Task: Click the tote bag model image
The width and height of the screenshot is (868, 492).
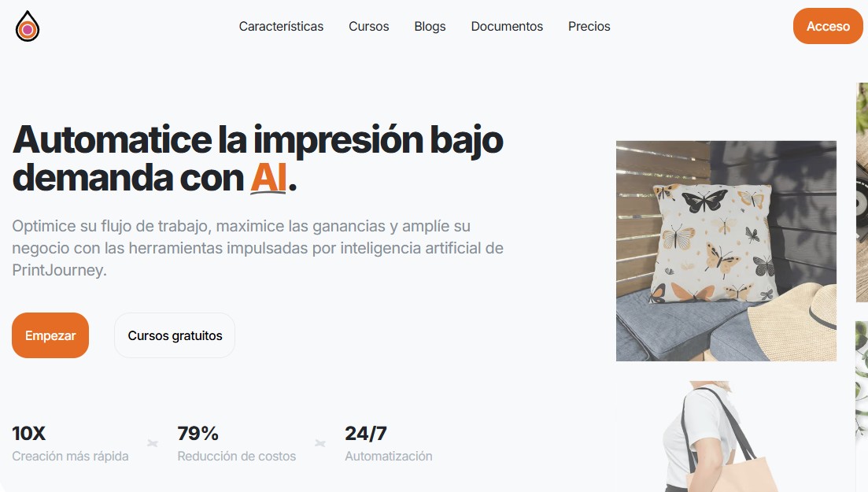Action: pos(719,436)
